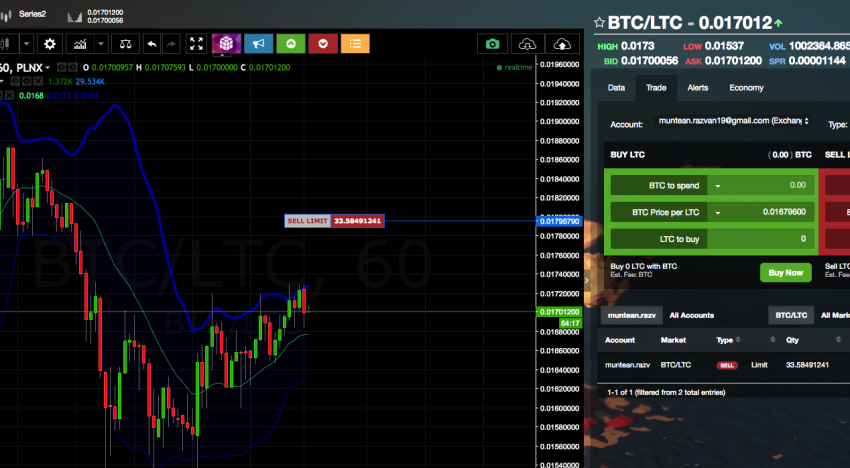This screenshot has width=850, height=468.
Task: Take chart snapshot with camera icon
Action: [x=492, y=44]
